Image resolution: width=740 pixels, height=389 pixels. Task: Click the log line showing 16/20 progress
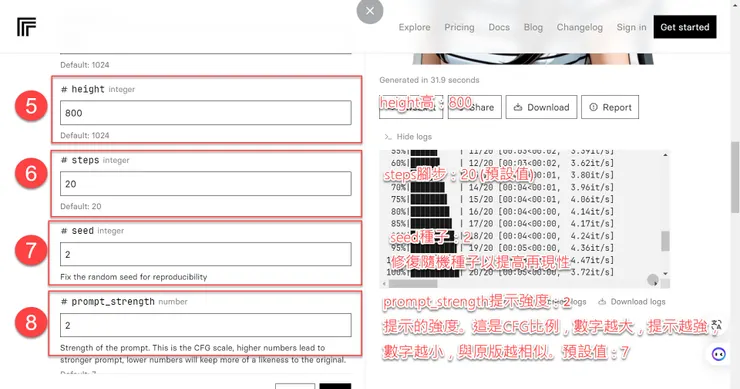pyautogui.click(x=502, y=211)
